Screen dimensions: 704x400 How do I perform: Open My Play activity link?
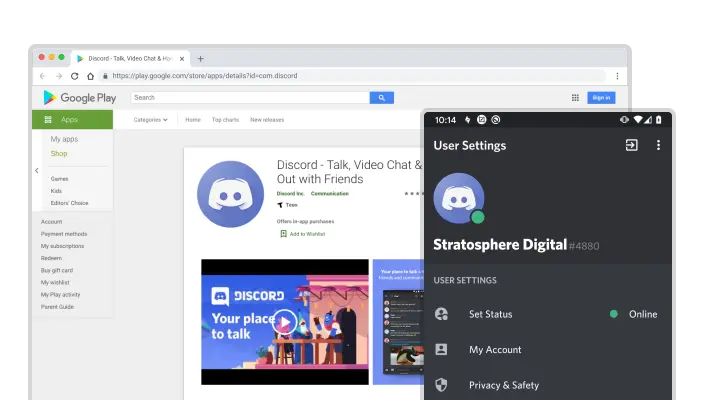(60, 295)
